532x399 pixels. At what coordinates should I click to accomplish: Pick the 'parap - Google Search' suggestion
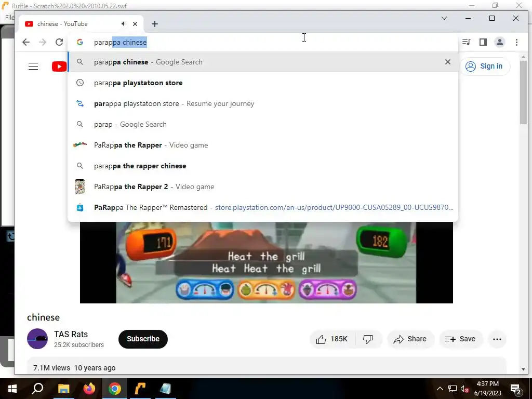click(263, 124)
